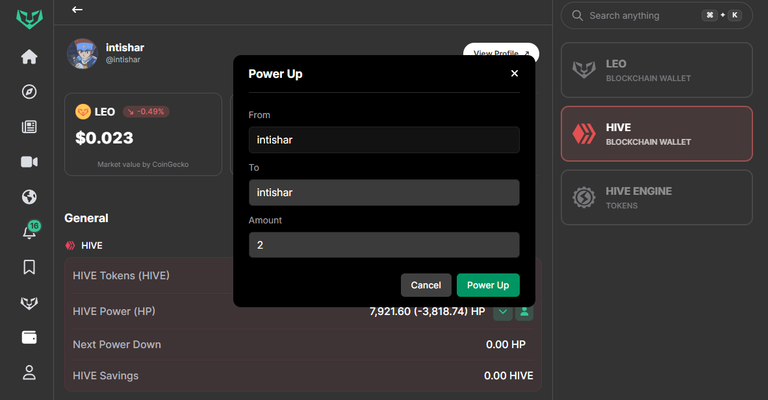Click the 7,921.60 (-3,818.74) HP value

pos(427,311)
